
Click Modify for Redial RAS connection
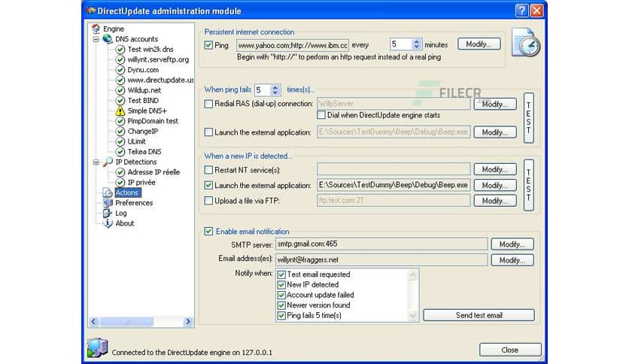coord(495,105)
